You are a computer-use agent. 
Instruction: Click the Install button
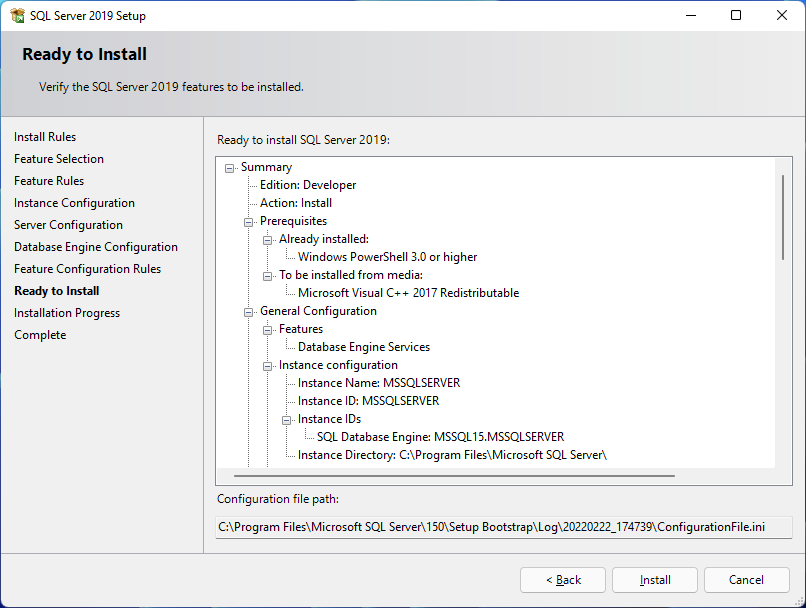point(655,580)
